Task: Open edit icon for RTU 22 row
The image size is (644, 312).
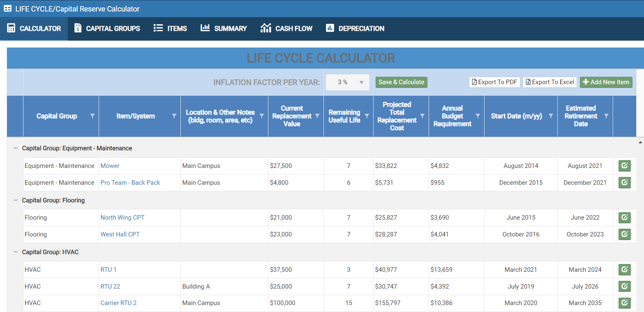Action: click(x=624, y=286)
